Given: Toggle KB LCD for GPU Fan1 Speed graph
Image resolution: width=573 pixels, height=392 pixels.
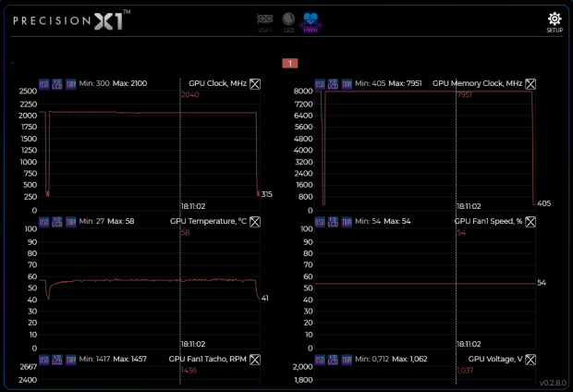Looking at the screenshot, I should pyautogui.click(x=333, y=222).
